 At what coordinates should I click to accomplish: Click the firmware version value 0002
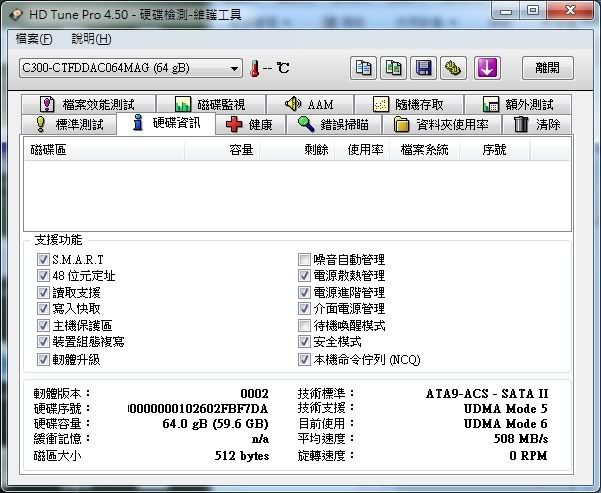tap(255, 394)
